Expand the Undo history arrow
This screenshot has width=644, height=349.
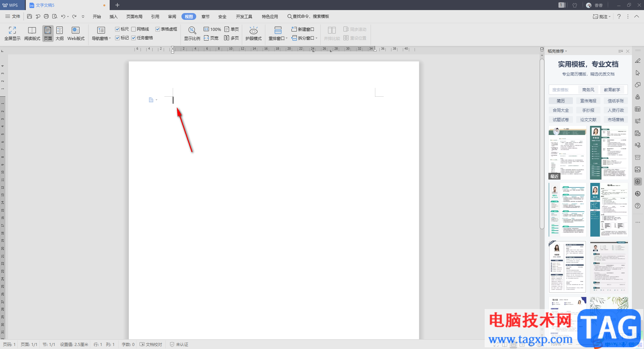68,16
